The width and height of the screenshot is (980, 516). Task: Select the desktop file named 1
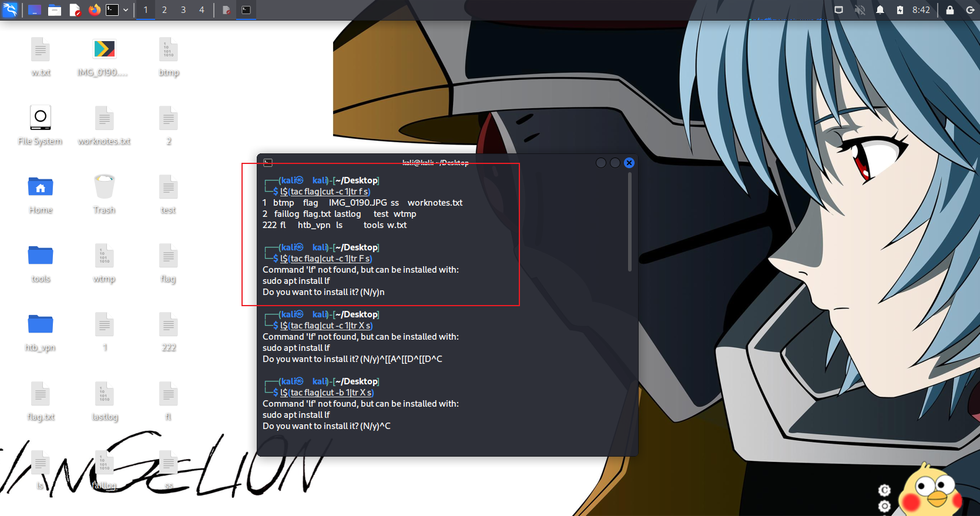tap(104, 331)
